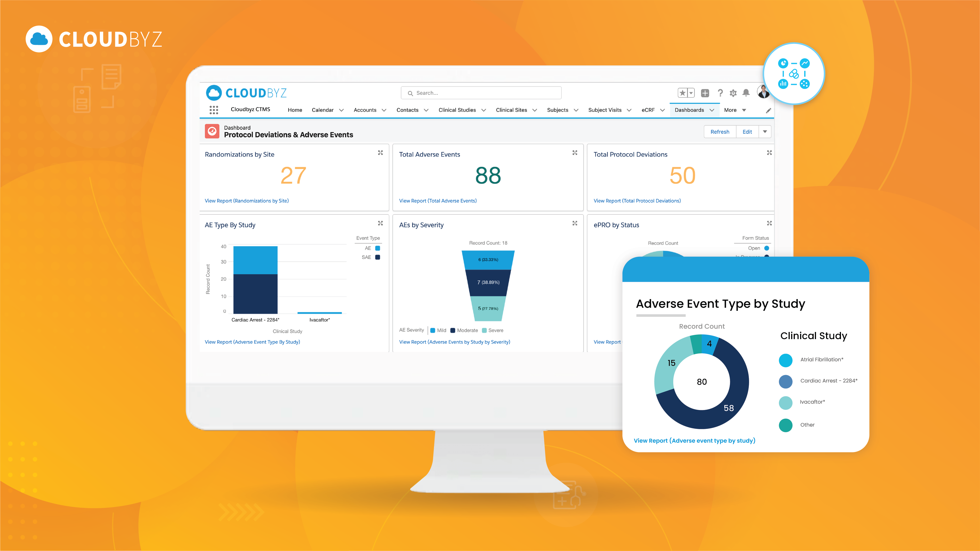This screenshot has height=551, width=980.
Task: Click the global actions plus icon
Action: 705,93
